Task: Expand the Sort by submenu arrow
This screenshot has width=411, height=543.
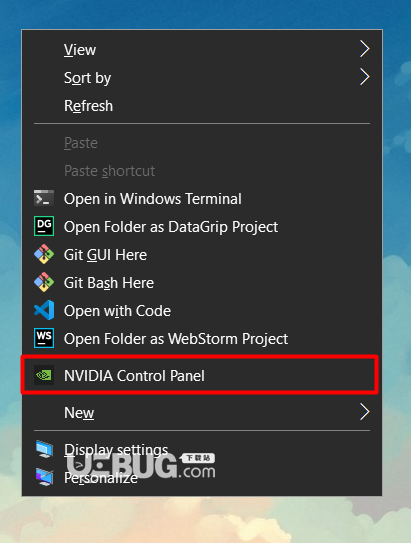Action: pyautogui.click(x=364, y=77)
